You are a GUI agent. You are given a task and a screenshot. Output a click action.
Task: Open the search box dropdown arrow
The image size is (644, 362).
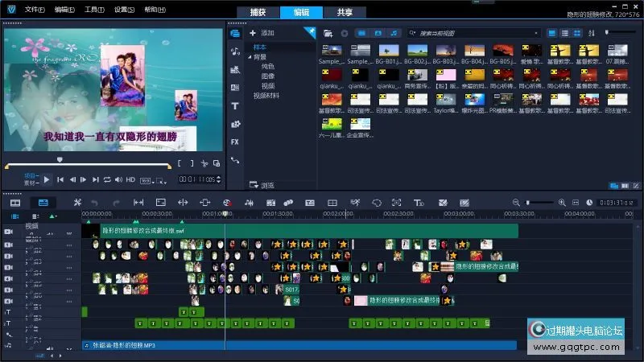pos(414,33)
